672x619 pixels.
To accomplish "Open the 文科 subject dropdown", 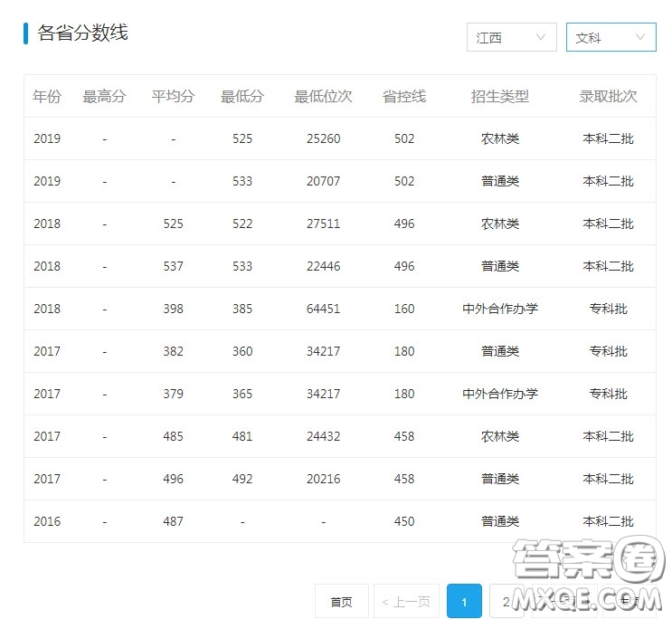I will (610, 37).
